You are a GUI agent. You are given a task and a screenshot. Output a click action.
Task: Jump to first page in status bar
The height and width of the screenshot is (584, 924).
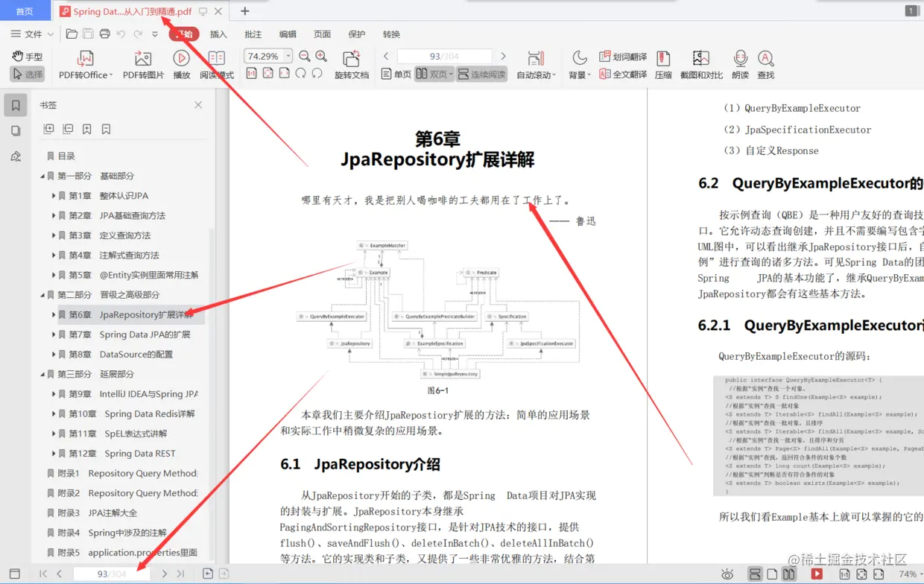[x=42, y=574]
